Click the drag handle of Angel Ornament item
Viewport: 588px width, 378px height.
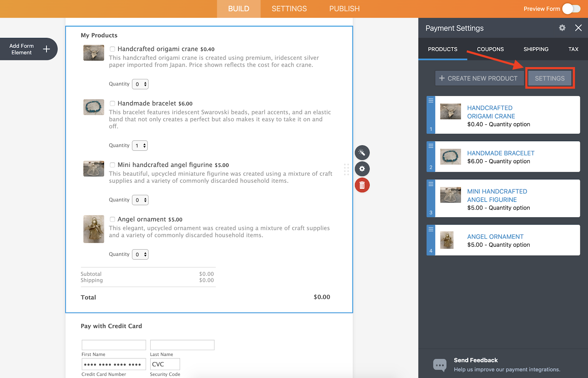coord(431,229)
